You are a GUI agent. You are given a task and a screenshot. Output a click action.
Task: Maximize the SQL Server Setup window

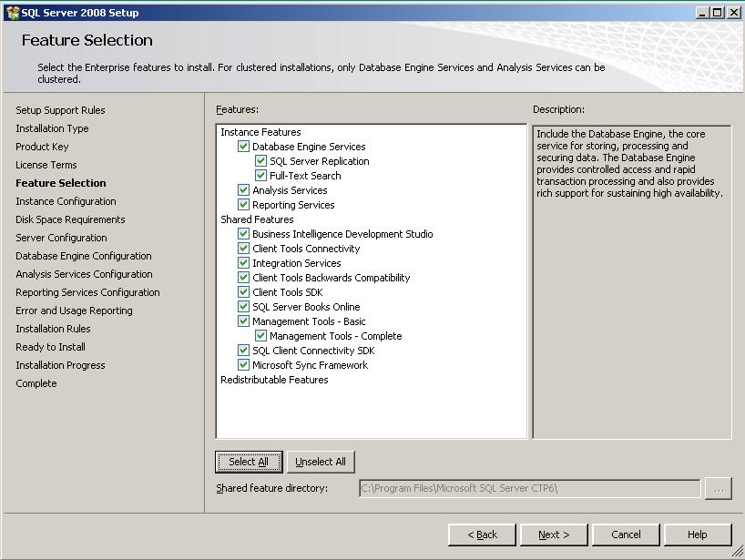click(718, 13)
